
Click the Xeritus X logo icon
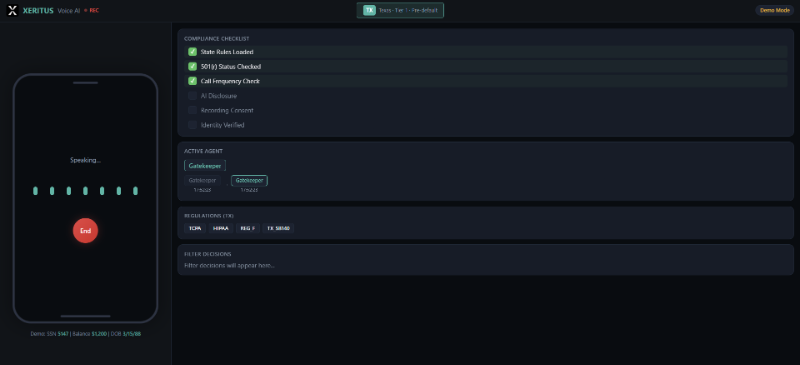click(x=12, y=10)
